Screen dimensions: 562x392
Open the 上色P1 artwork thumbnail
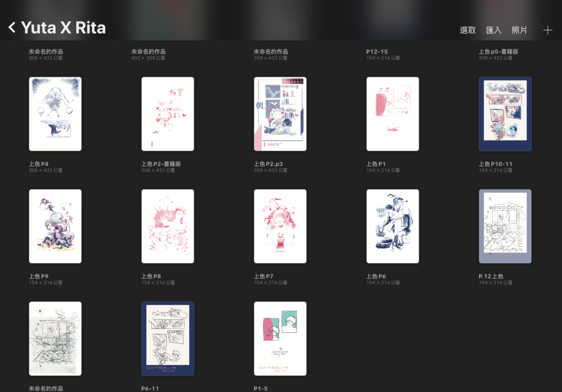393,114
